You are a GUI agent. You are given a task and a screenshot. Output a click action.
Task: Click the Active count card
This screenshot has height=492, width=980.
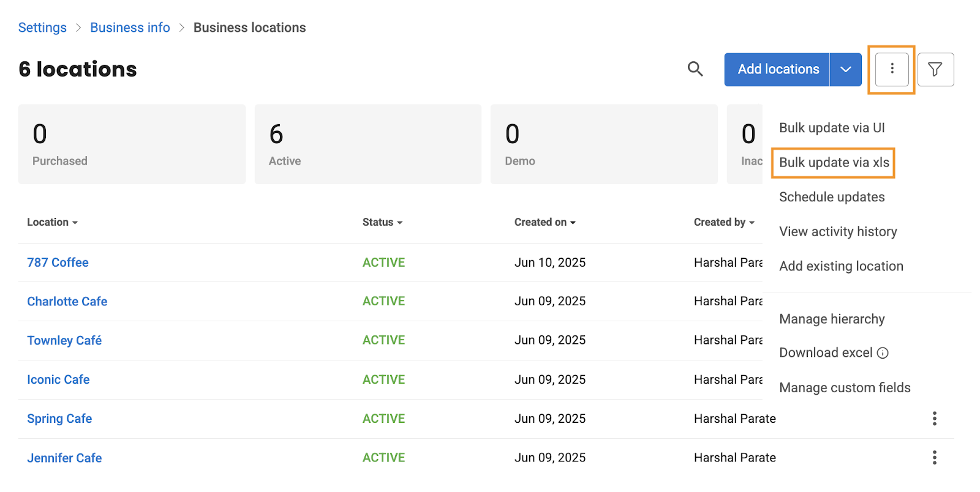tap(368, 144)
